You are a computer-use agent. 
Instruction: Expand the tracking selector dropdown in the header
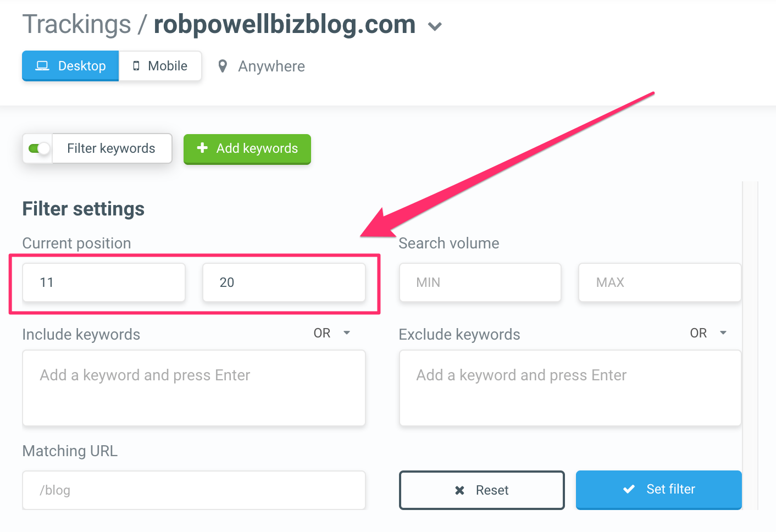pyautogui.click(x=435, y=26)
